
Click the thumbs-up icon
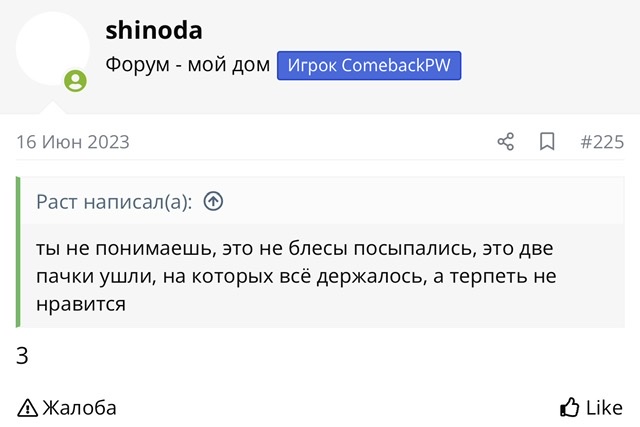570,407
